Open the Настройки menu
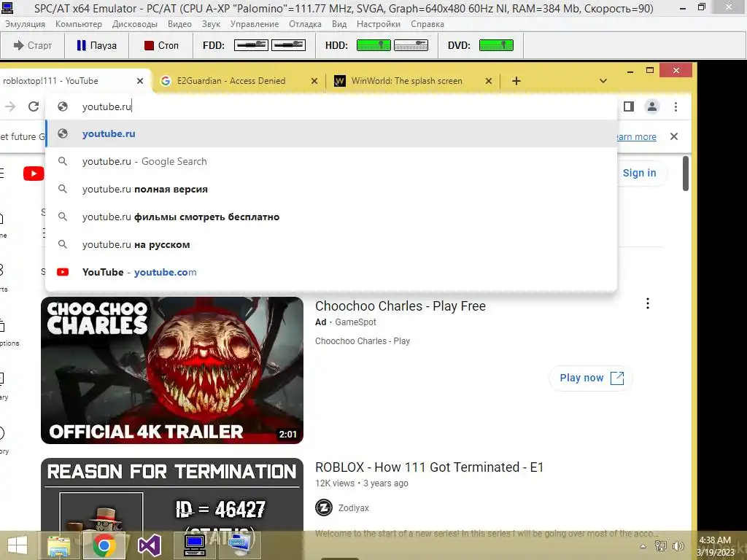747x560 pixels. 379,24
